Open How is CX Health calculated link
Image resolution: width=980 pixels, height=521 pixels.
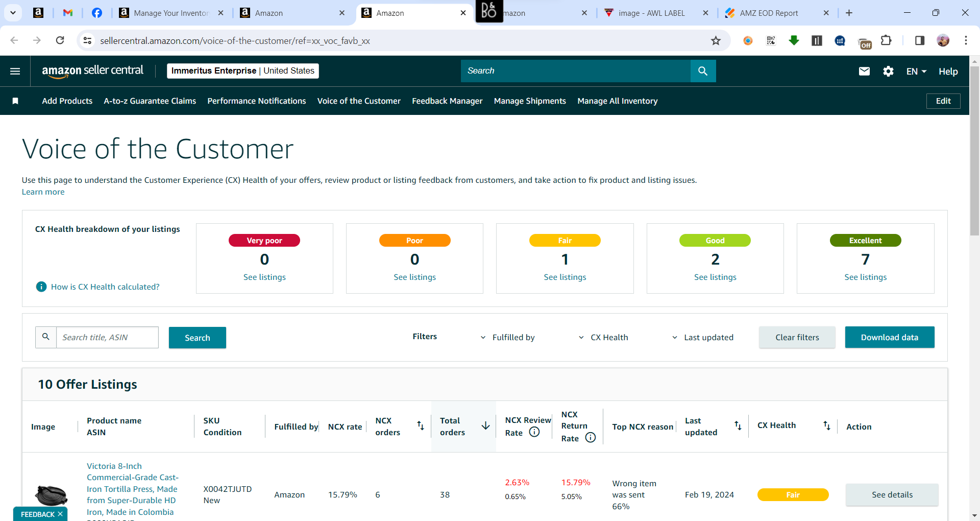(105, 287)
